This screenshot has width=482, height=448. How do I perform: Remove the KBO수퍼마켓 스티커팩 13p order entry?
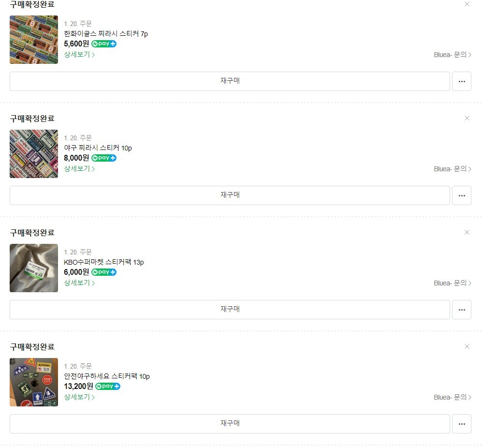(467, 232)
